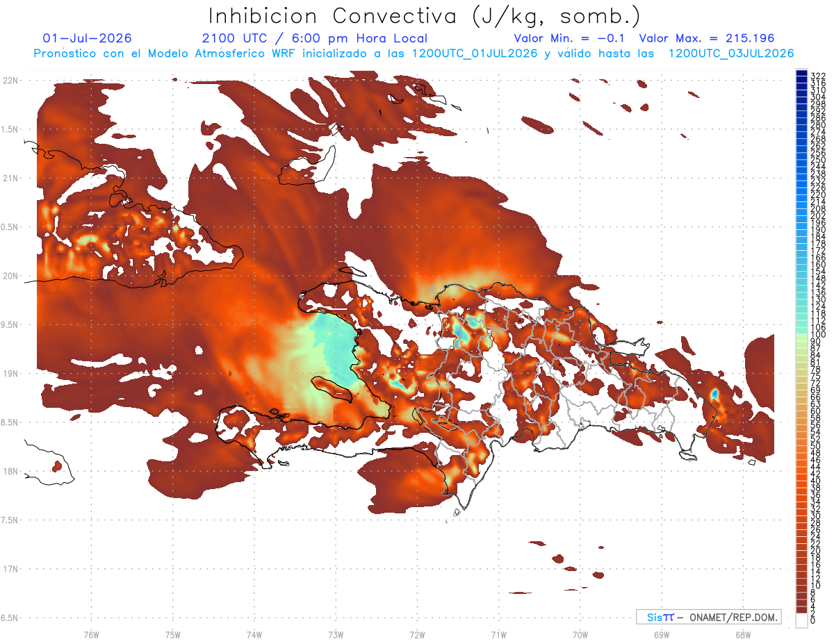The height and width of the screenshot is (644, 834).
Task: Click the 'Valor Max. = 215.196' readout
Action: click(707, 38)
